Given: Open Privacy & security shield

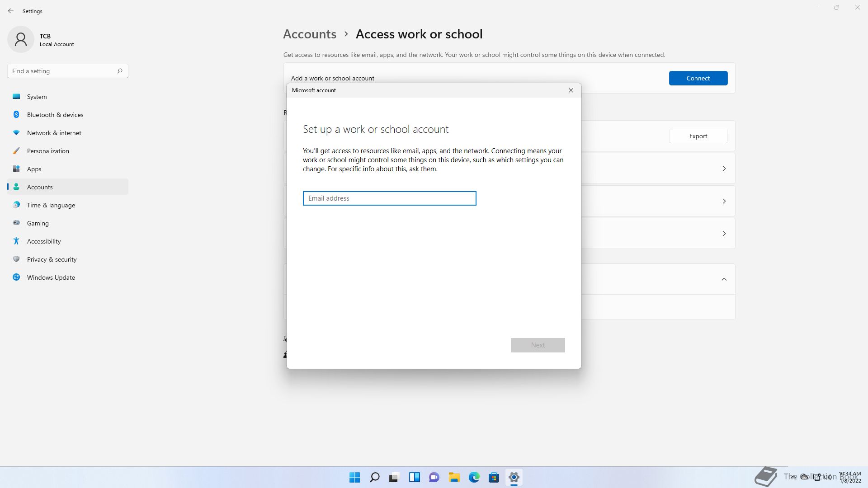Looking at the screenshot, I should [16, 259].
